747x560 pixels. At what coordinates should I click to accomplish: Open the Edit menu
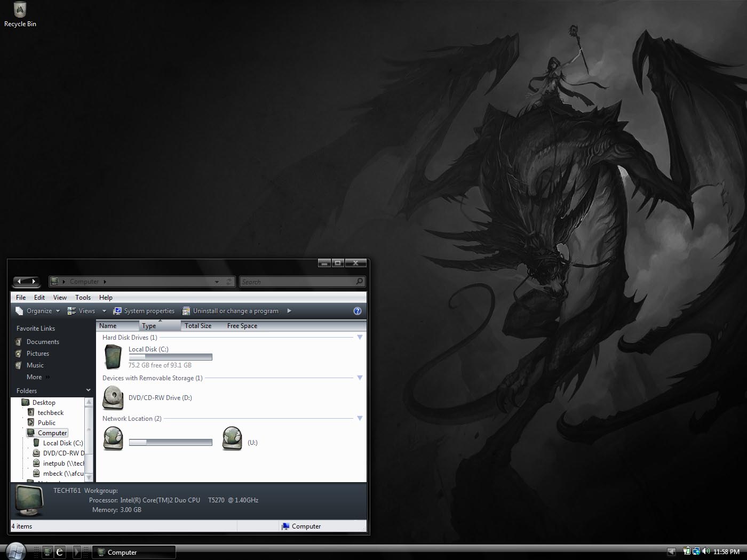click(x=39, y=298)
